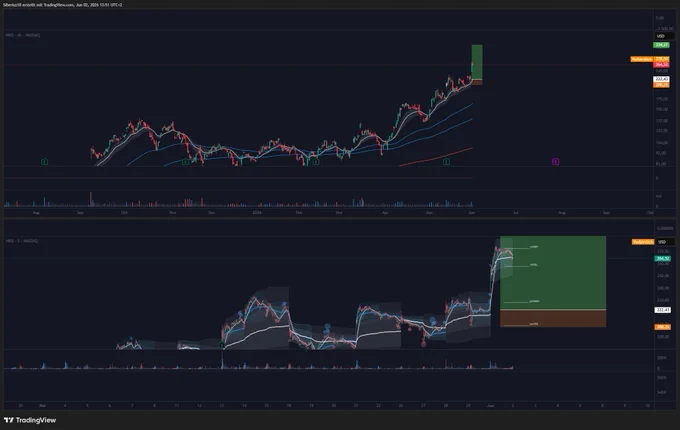This screenshot has width=680, height=430.
Task: Click the Apr label, upper time axis
Action: pos(385,213)
